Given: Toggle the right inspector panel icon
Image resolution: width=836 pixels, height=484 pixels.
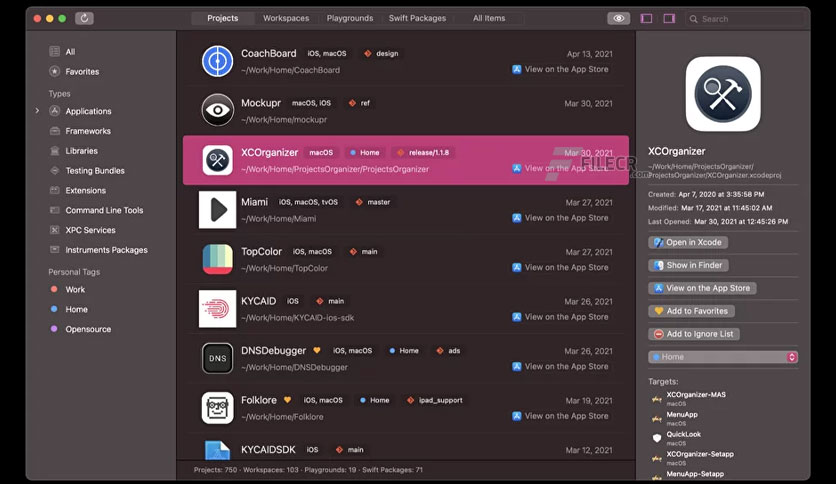Looking at the screenshot, I should [x=669, y=19].
